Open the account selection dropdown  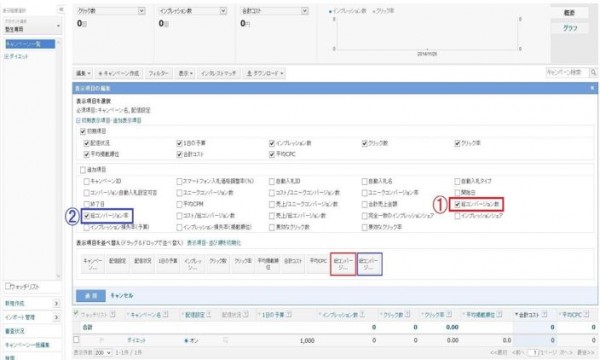tap(32, 26)
